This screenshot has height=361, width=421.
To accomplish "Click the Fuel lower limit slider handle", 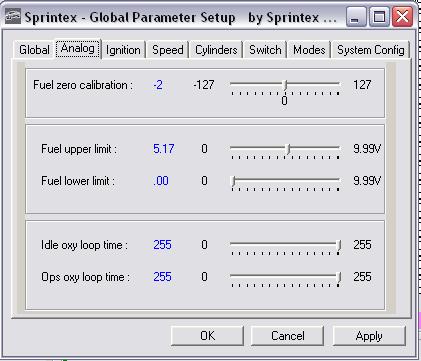I will click(x=234, y=182).
